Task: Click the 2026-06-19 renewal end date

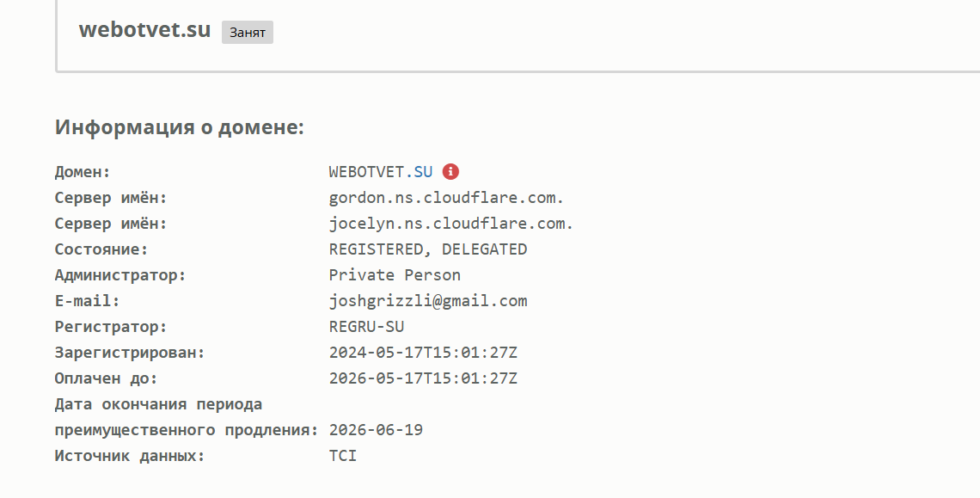Action: 376,430
